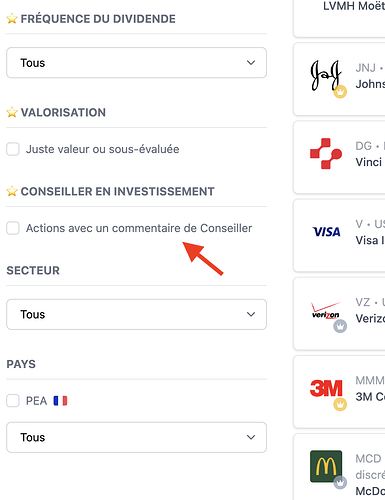Screen dimensions: 385x500
Task: Open the Vinci stock card
Action: [339, 157]
